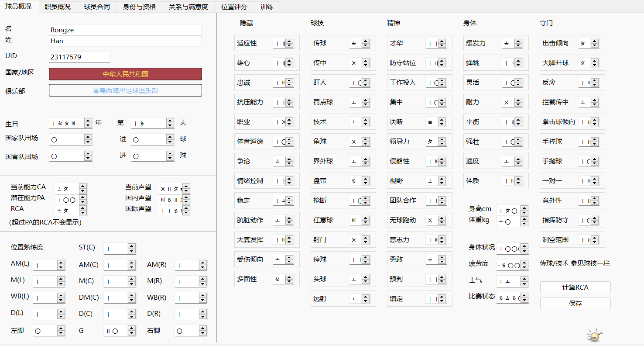Switch to the 职员概况 tab

[x=58, y=7]
